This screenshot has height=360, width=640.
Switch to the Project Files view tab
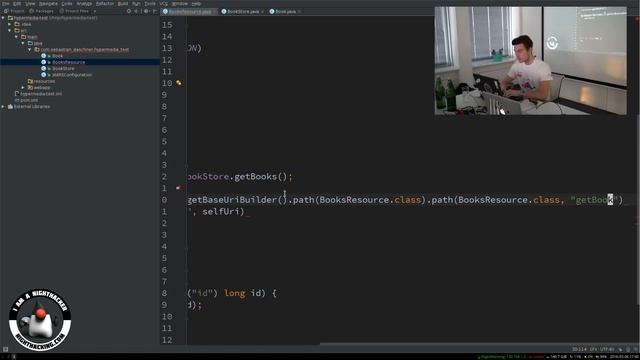[74, 11]
